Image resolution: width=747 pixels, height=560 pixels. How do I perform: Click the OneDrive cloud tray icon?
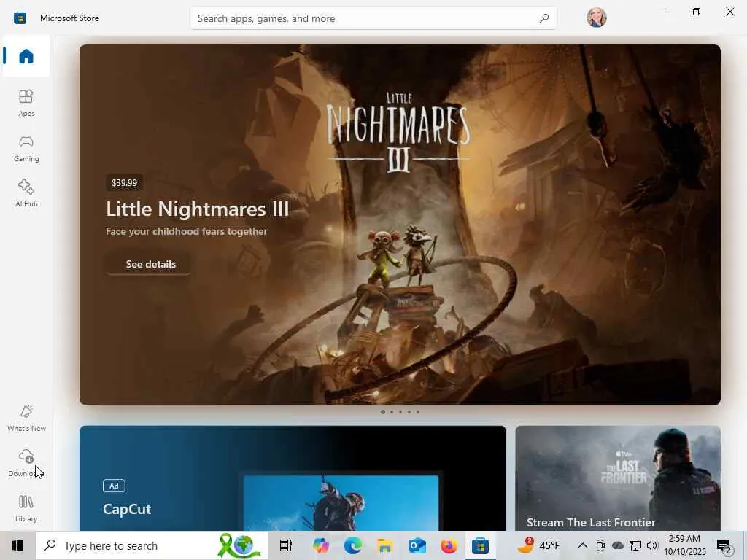[618, 545]
